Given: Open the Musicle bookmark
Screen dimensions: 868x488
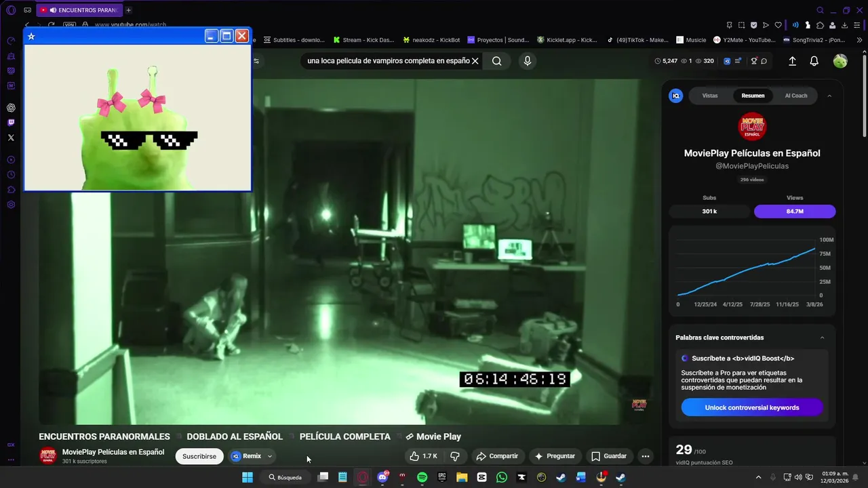Looking at the screenshot, I should tap(691, 40).
